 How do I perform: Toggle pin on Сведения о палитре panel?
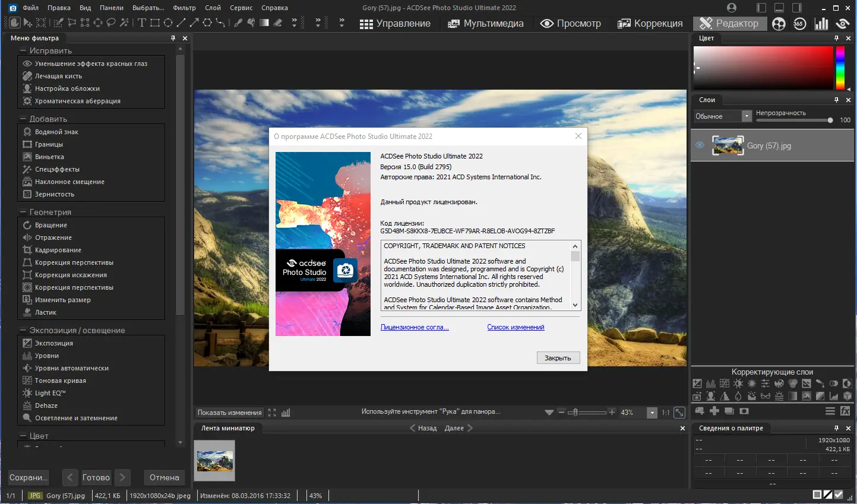click(836, 428)
